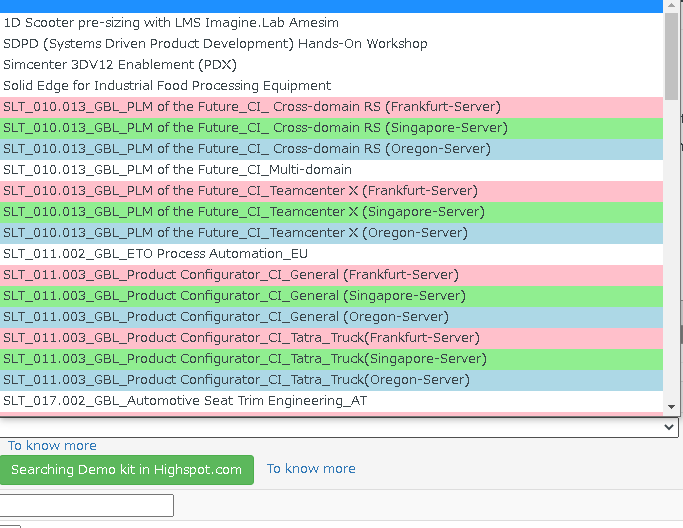Pick PLM of the Future Multi-domain option
Viewport: 683px width, 528px height.
[177, 169]
